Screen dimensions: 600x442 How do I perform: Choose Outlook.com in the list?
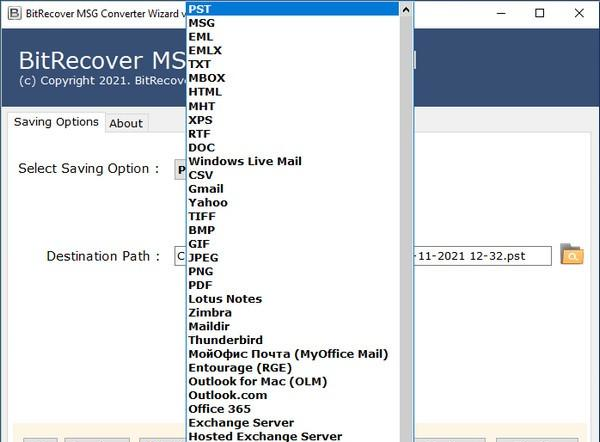(293, 395)
